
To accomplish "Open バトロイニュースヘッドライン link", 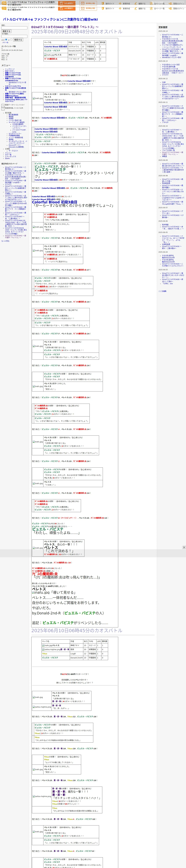I will tap(19, 127).
